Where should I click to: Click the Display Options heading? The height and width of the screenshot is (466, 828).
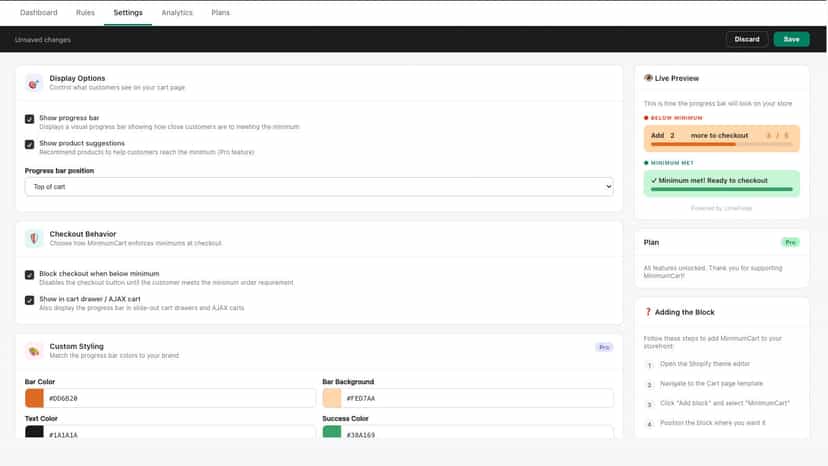pos(77,78)
